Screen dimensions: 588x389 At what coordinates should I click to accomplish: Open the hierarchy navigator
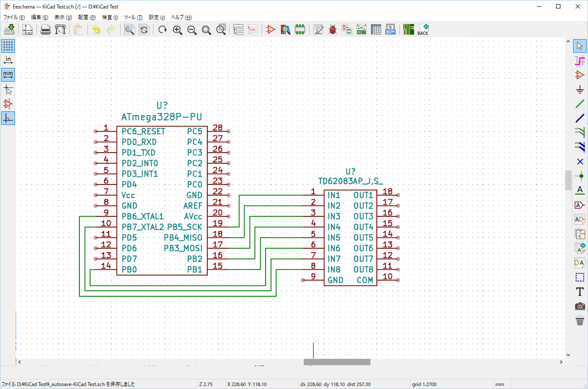pyautogui.click(x=239, y=29)
